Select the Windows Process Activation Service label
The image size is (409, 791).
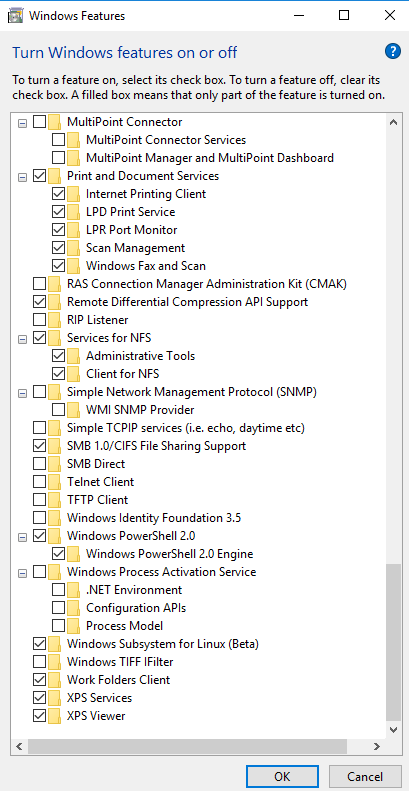click(x=161, y=572)
